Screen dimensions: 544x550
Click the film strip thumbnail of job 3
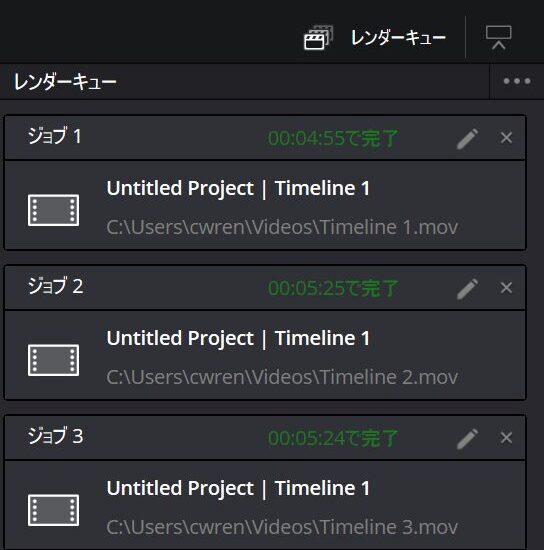coord(53,510)
